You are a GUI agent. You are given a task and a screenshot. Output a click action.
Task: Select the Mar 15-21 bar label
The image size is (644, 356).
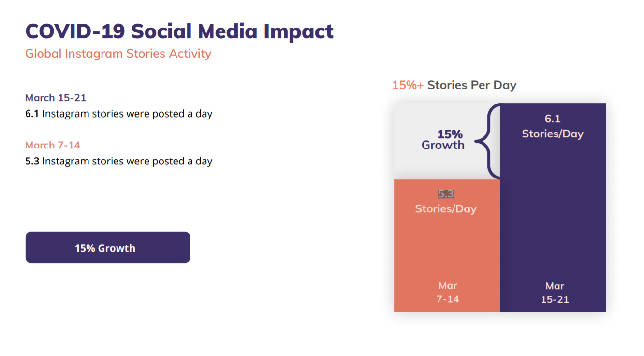coord(555,293)
